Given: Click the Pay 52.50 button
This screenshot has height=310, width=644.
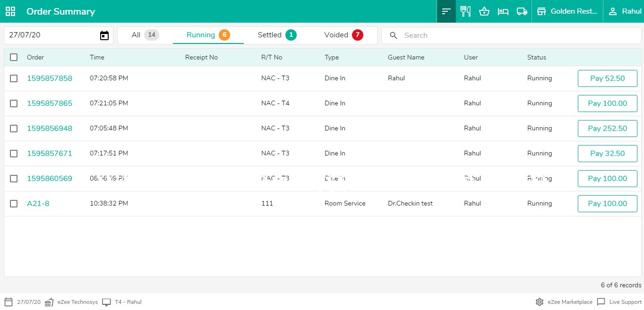Looking at the screenshot, I should [608, 78].
